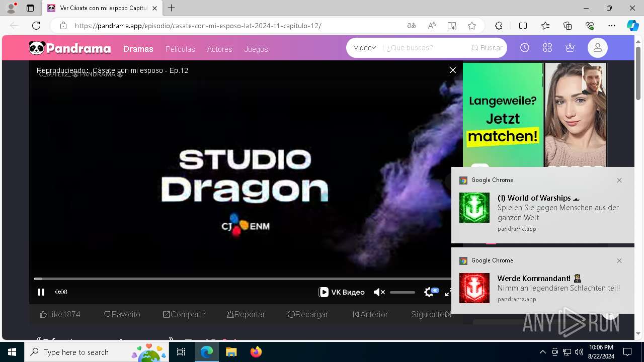Open Edge Settings and more menu
Image resolution: width=644 pixels, height=362 pixels.
point(612,26)
